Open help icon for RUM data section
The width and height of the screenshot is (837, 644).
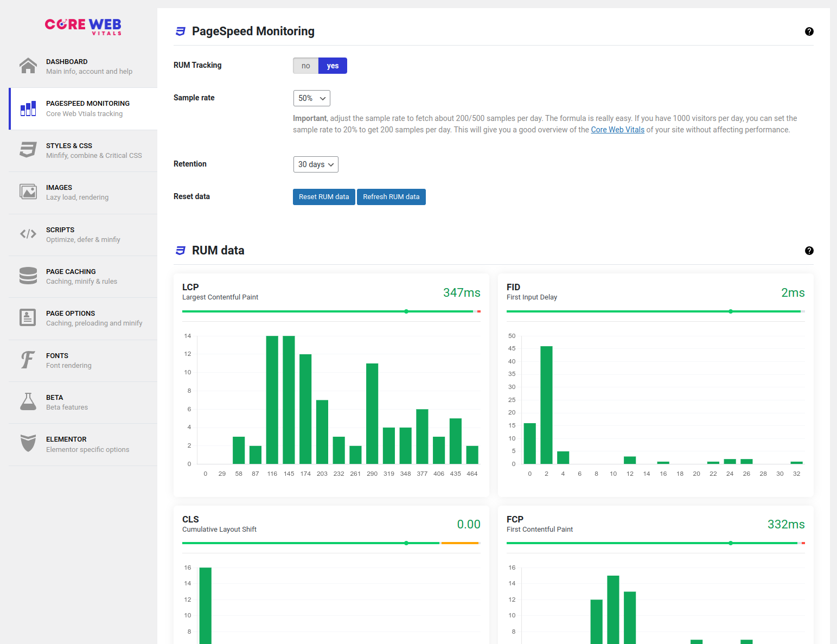point(809,251)
